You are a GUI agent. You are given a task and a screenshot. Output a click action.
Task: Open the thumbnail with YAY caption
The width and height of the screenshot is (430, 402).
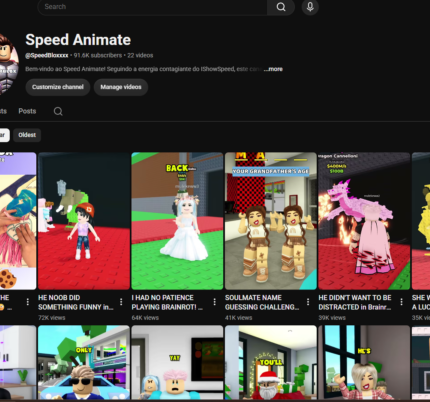177,362
